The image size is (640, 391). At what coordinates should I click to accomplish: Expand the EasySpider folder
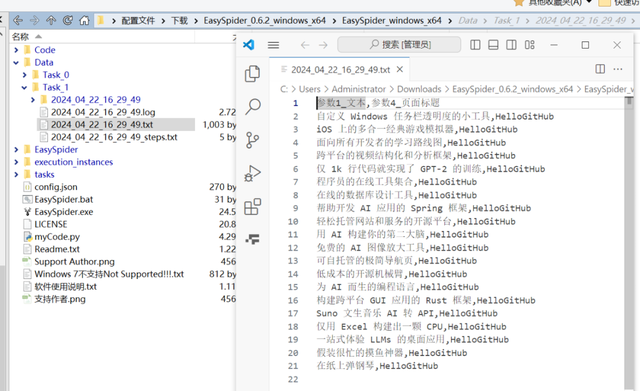tap(16, 149)
